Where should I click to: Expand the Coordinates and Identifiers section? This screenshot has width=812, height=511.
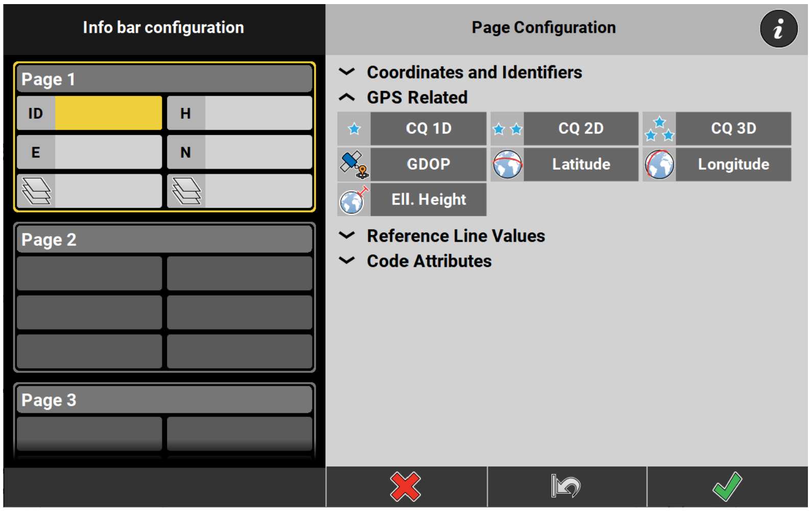(347, 72)
